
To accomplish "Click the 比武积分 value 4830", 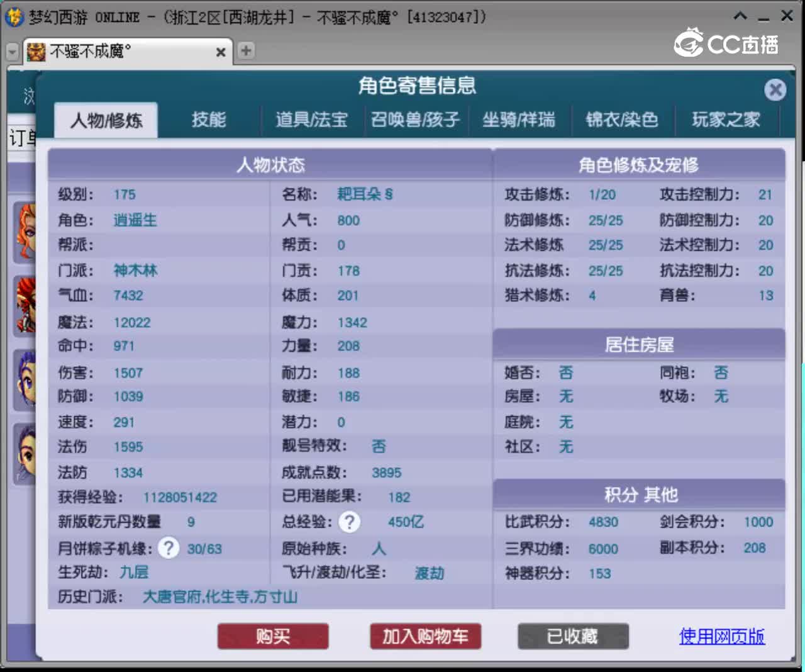I will coord(603,522).
